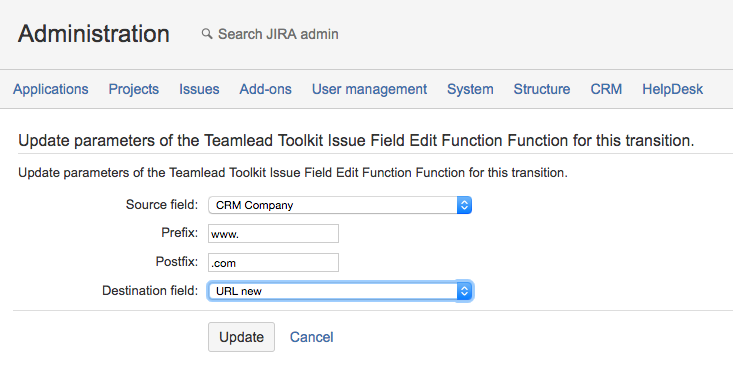Focus the Prefix text field

[273, 234]
